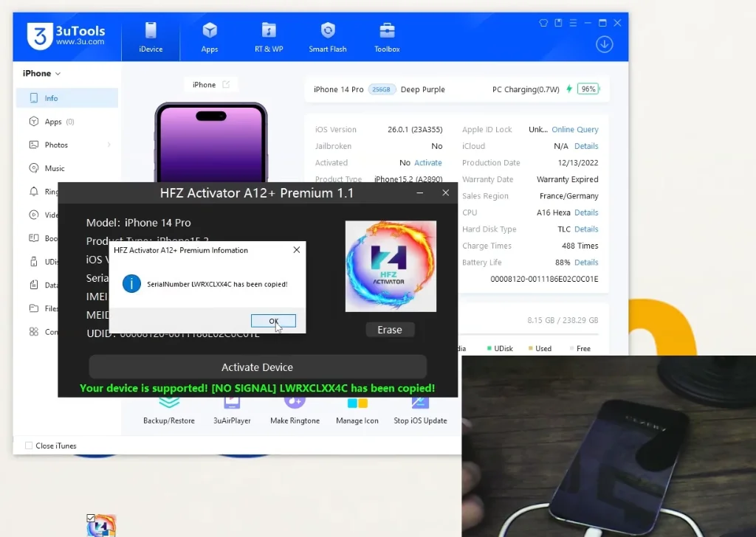This screenshot has height=537, width=756.
Task: Open CPU Details link
Action: [x=586, y=212]
